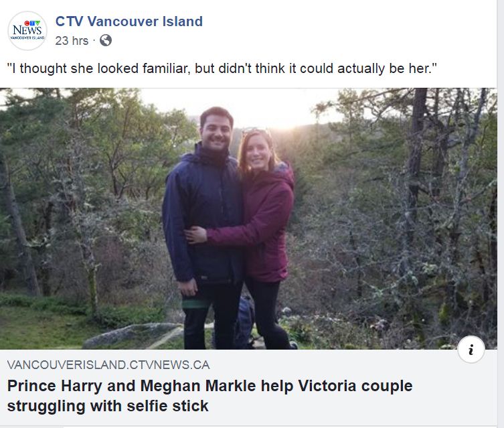Viewport: 504px width, 428px height.
Task: Click the "23 hrs" post timestamp
Action: point(72,41)
